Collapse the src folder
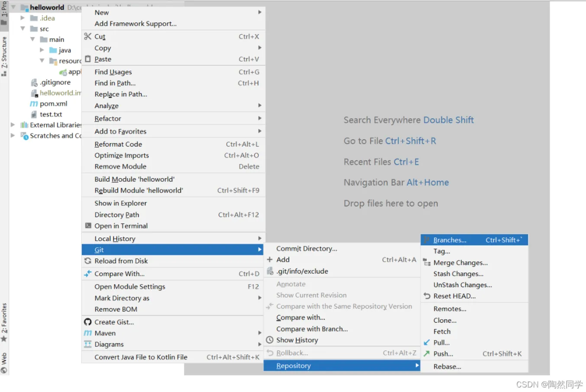This screenshot has height=392, width=586. [x=23, y=29]
